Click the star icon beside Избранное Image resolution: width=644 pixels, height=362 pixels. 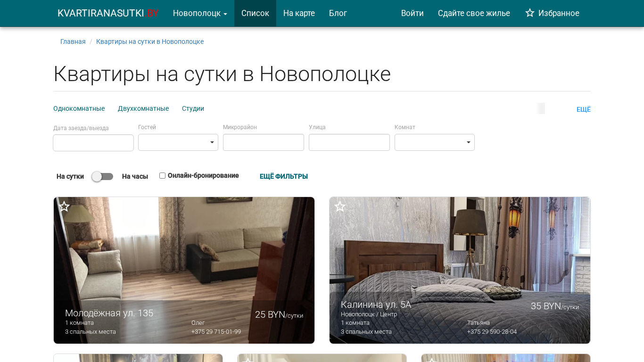click(530, 13)
